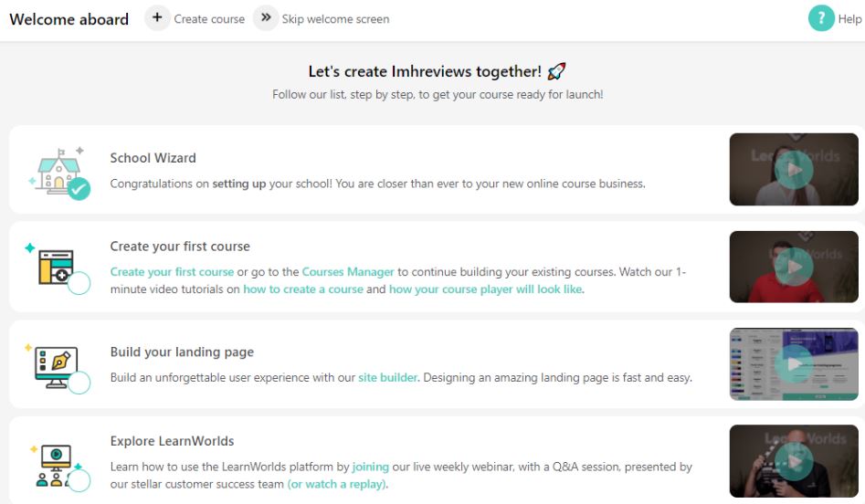
Task: Click the 'Explore LearnWorlds' card title
Action: tap(172, 441)
